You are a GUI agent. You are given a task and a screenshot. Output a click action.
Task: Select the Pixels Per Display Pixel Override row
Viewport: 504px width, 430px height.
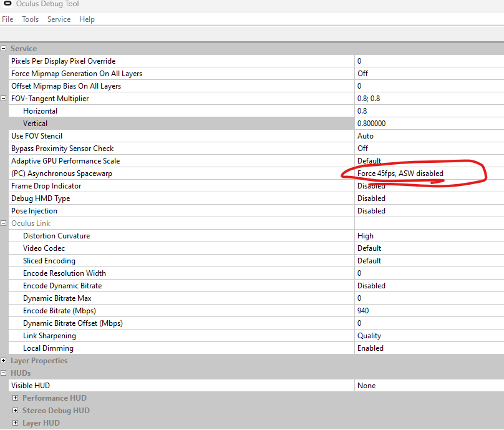[x=256, y=61]
